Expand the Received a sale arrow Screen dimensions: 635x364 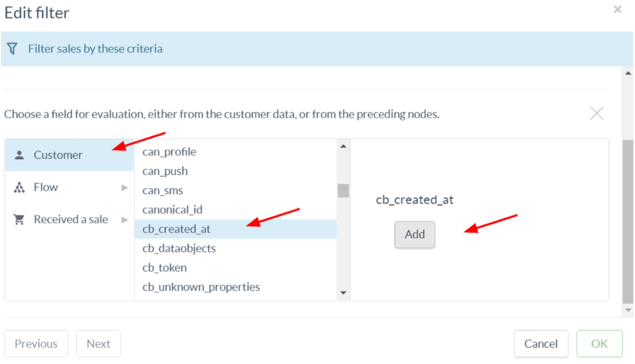[x=124, y=220]
